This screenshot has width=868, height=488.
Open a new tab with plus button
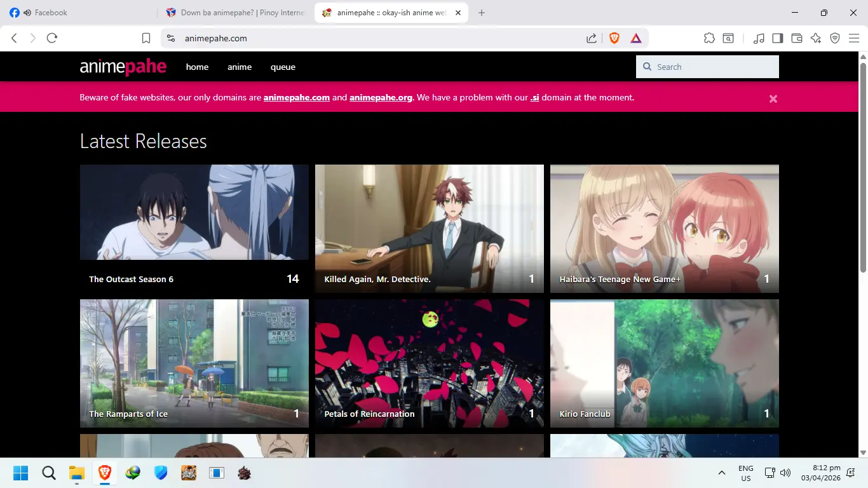(x=482, y=13)
